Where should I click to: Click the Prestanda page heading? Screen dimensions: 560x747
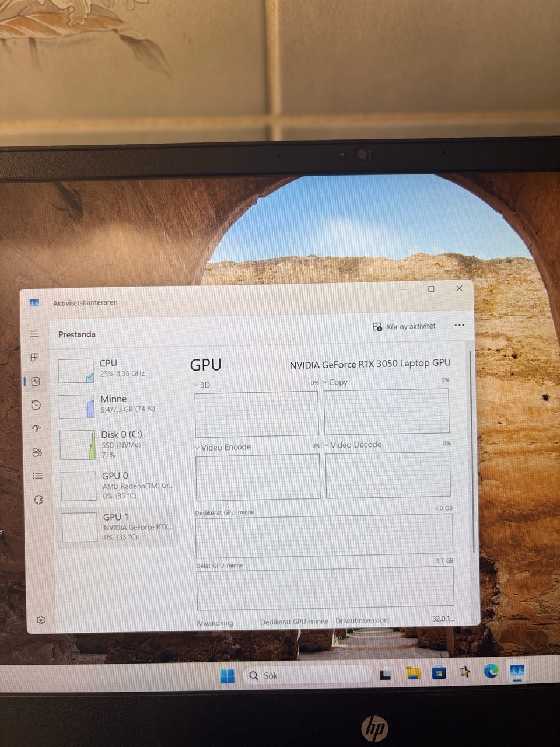77,334
